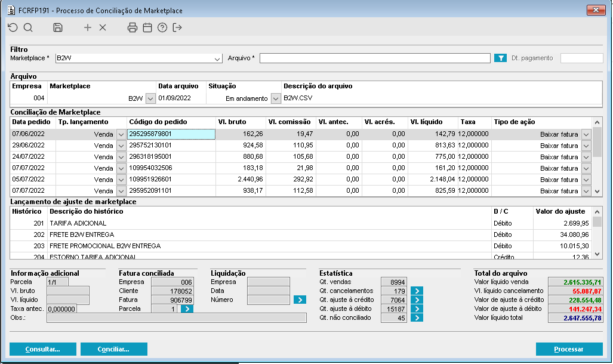Click the blue filter funnel button
The width and height of the screenshot is (613, 364).
(500, 58)
